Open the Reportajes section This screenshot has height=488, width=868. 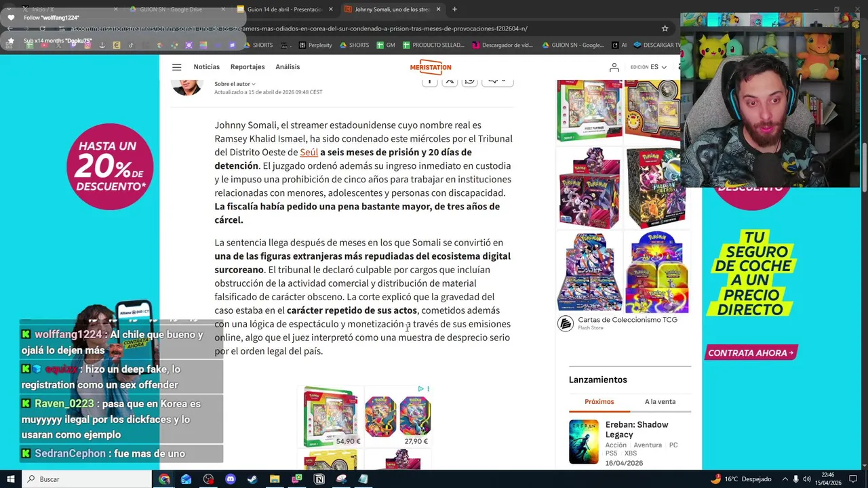click(248, 67)
